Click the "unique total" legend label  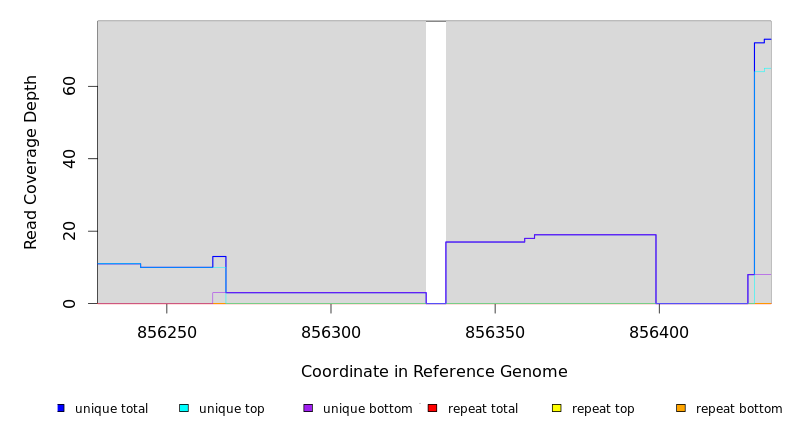(x=111, y=409)
